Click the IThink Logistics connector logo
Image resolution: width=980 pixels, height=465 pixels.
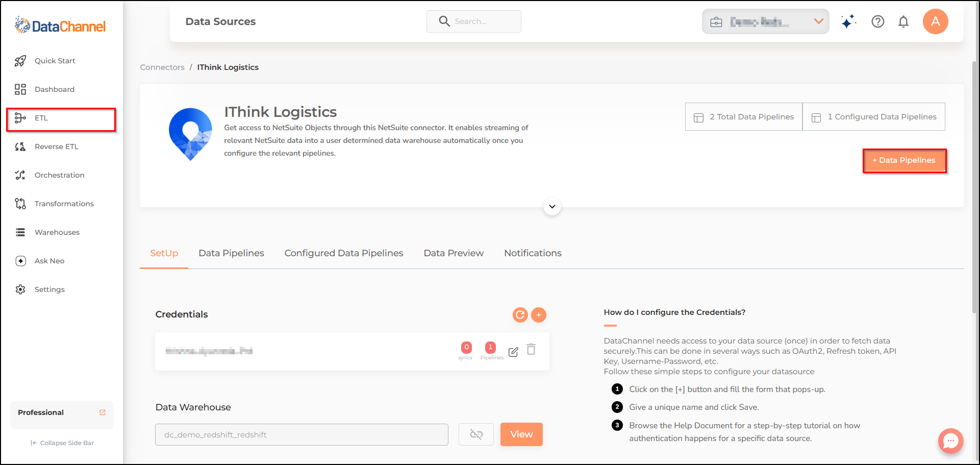tap(190, 134)
